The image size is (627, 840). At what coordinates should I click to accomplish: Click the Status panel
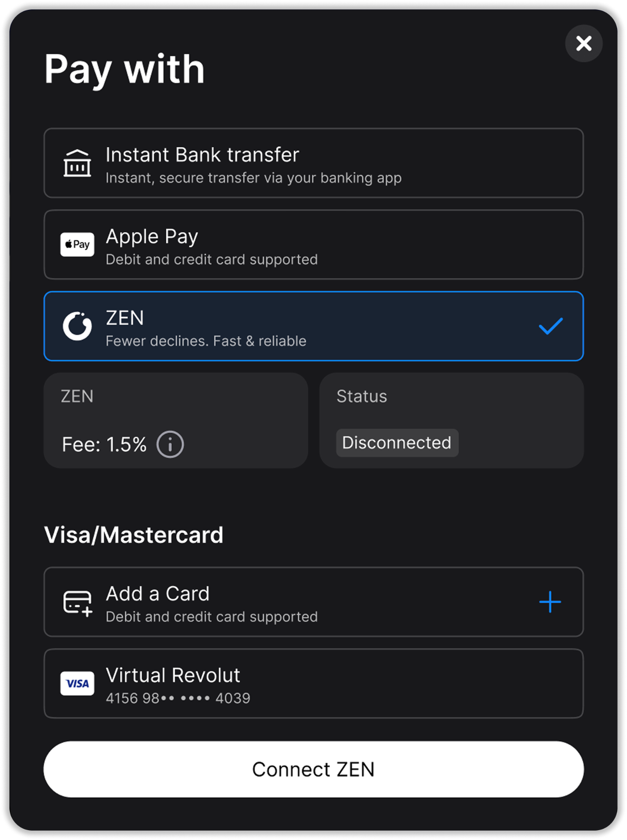point(451,421)
